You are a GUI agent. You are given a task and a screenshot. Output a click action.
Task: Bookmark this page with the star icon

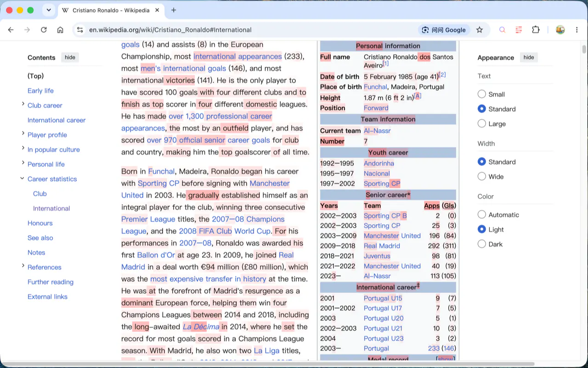point(480,30)
